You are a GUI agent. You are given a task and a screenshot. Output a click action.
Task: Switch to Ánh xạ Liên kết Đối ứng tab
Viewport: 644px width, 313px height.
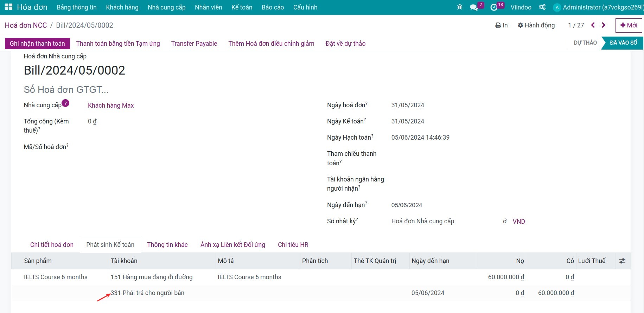coord(233,245)
